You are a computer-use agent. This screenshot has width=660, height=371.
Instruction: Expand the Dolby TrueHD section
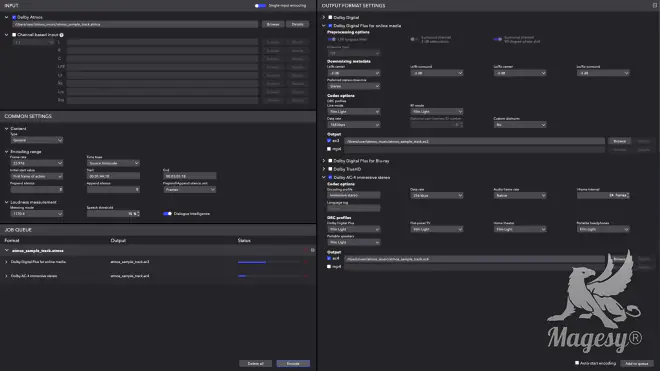(324, 169)
